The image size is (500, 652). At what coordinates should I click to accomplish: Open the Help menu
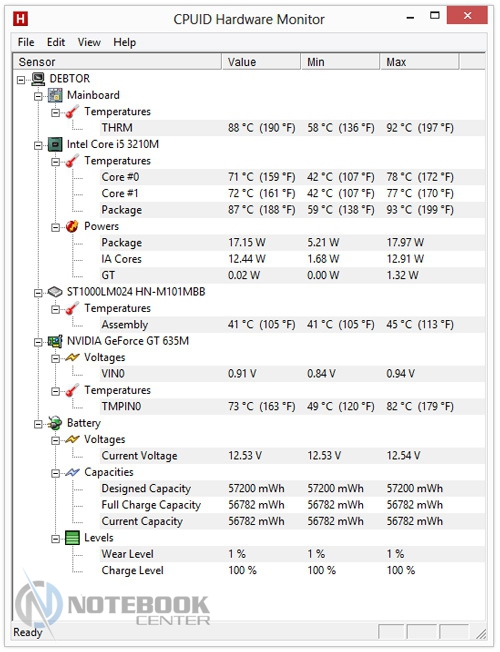click(x=124, y=42)
